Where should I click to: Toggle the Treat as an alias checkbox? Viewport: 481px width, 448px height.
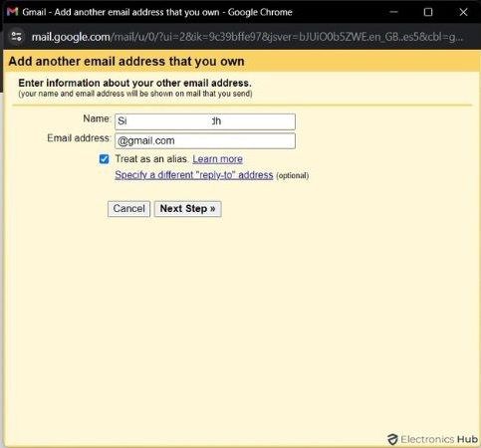pos(104,159)
